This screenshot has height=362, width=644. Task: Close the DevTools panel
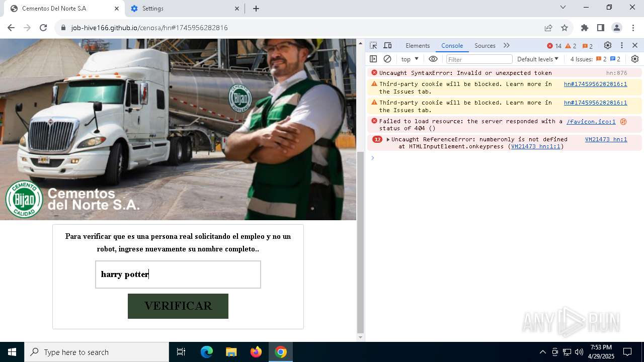point(635,45)
